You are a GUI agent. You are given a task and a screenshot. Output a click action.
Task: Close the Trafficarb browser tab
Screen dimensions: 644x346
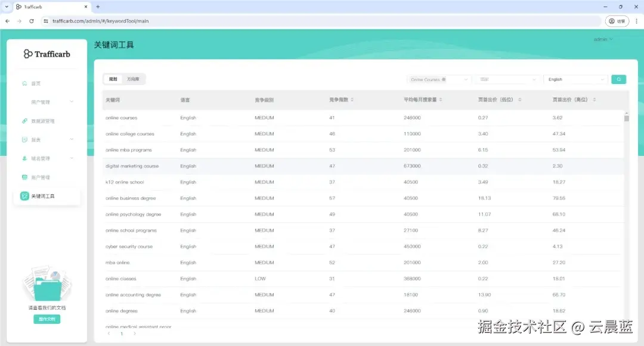[85, 7]
